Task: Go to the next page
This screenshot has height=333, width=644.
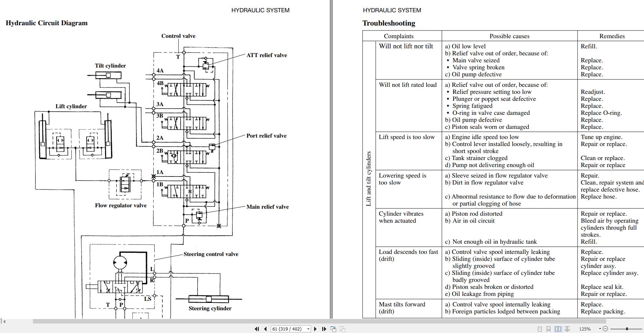Action: point(315,329)
